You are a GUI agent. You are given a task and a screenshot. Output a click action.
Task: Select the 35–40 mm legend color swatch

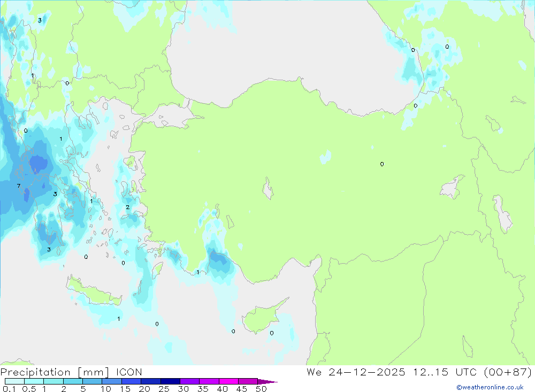(209, 381)
